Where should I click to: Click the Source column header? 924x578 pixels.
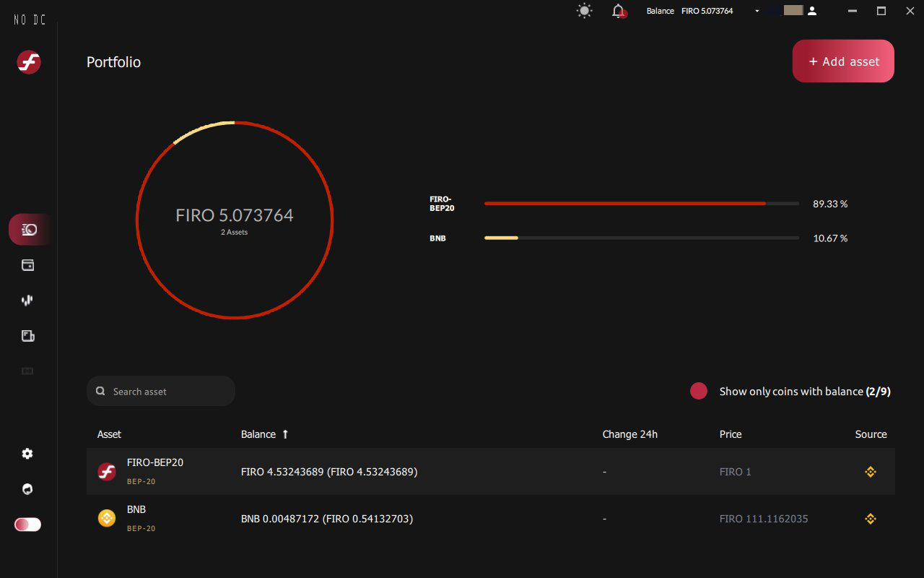pos(871,434)
